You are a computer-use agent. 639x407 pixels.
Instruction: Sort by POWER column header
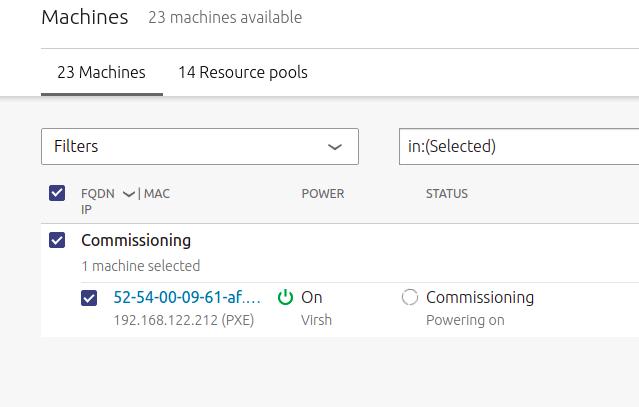[x=323, y=194]
